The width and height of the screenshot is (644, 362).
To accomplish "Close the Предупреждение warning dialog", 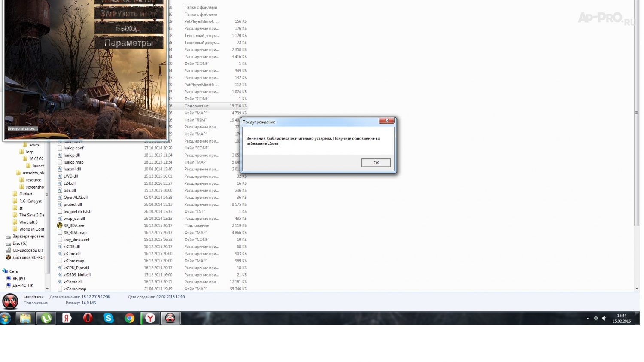I will pos(386,121).
